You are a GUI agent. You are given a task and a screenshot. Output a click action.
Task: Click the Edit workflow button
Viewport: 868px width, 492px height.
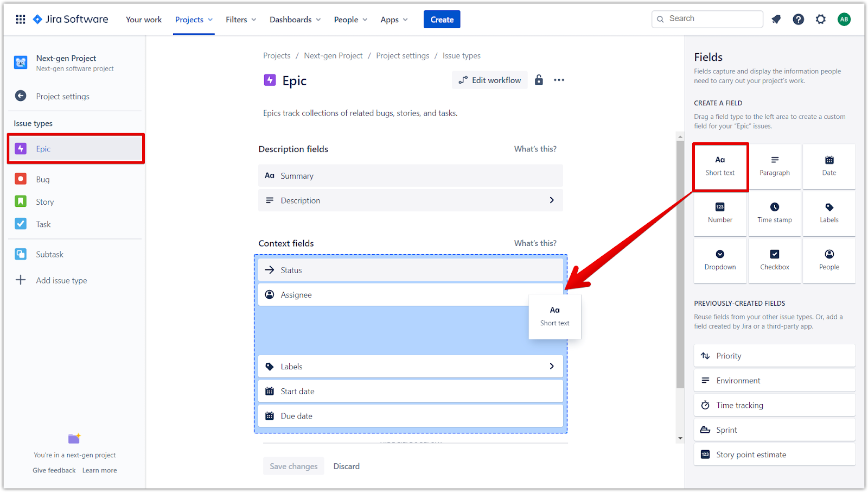(490, 80)
